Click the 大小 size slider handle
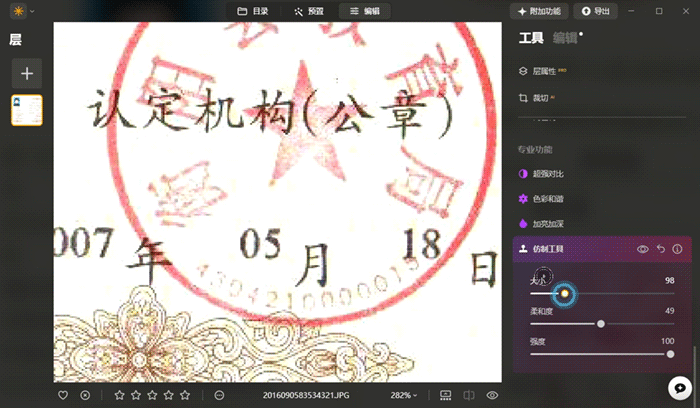This screenshot has width=700, height=408. tap(565, 294)
